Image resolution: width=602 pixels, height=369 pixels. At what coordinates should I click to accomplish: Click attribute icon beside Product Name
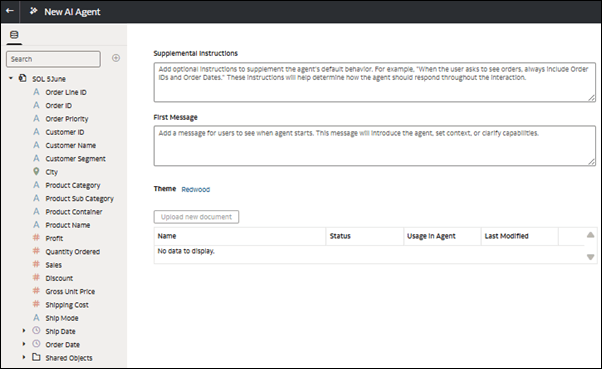[36, 225]
